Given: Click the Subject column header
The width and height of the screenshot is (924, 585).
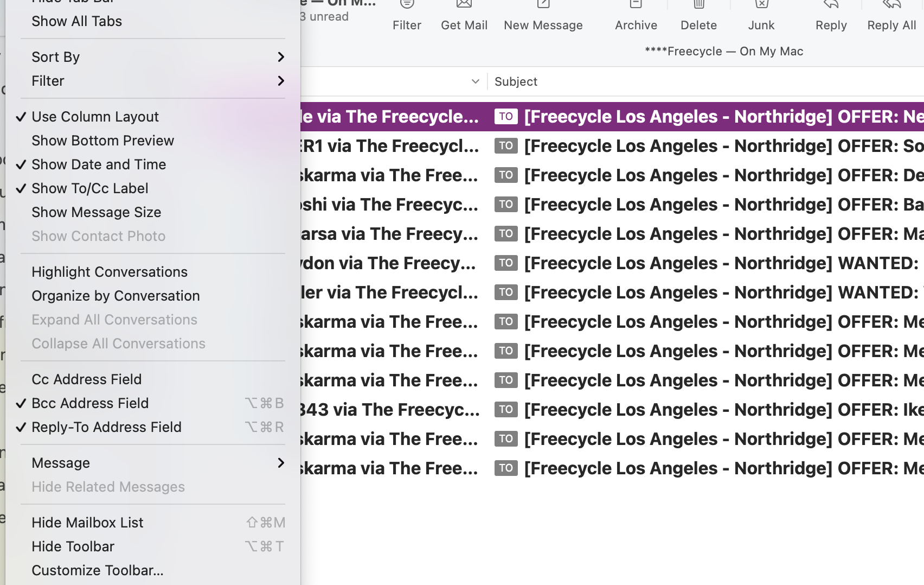Looking at the screenshot, I should pyautogui.click(x=516, y=81).
